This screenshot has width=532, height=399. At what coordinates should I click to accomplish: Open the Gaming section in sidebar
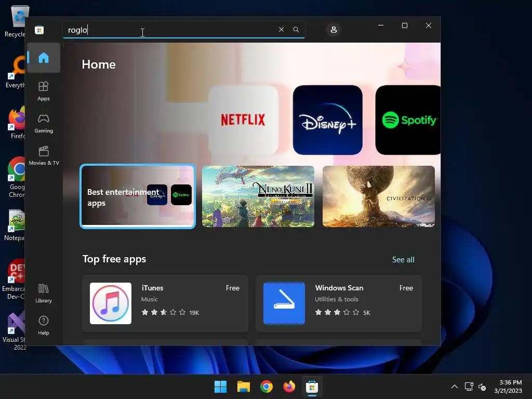pos(44,123)
